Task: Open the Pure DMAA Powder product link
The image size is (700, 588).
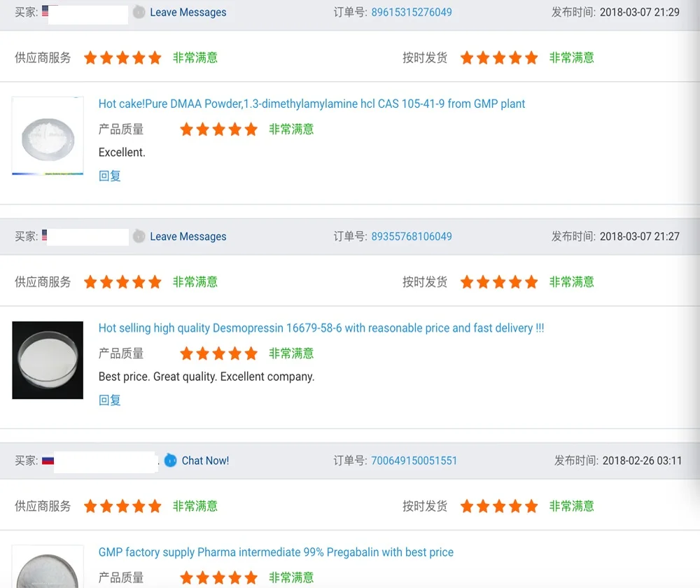Action: [311, 104]
